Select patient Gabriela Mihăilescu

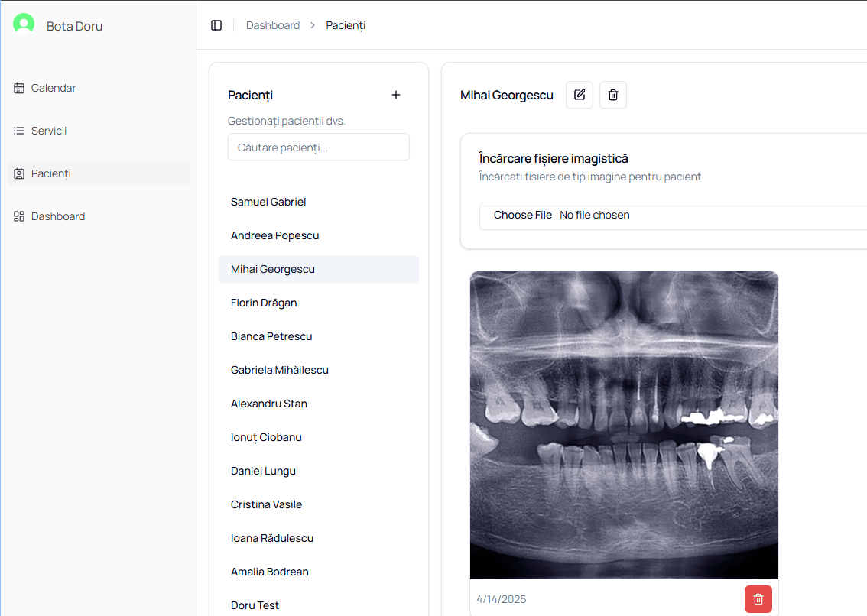click(319, 370)
